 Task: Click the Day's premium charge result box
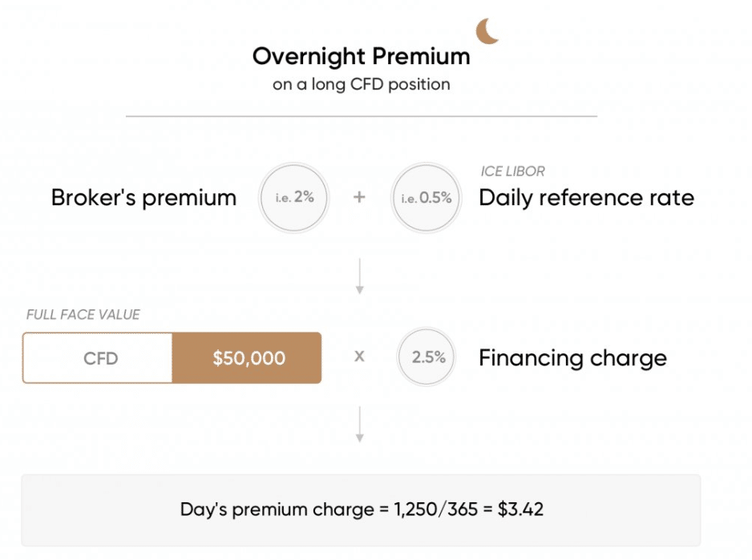click(361, 510)
